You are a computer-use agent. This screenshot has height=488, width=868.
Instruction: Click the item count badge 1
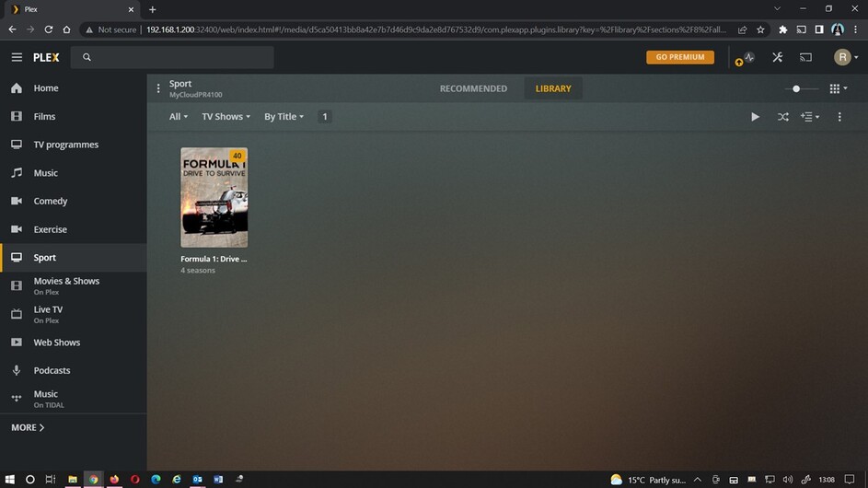325,116
